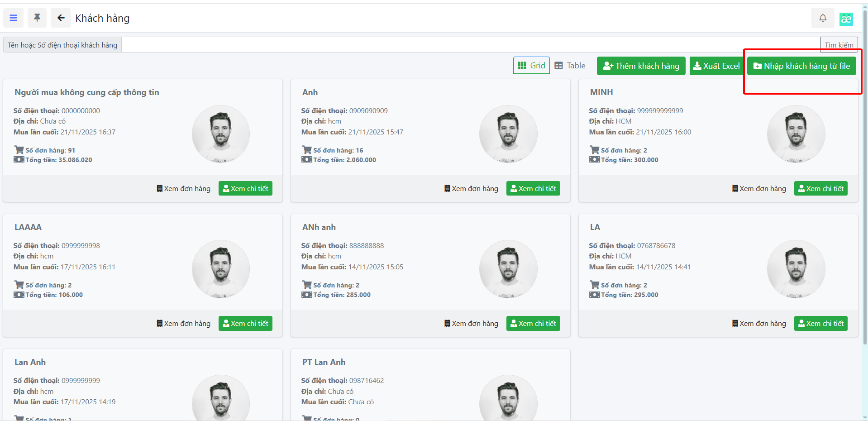Open the hamburger sidebar menu
868x421 pixels.
point(13,18)
